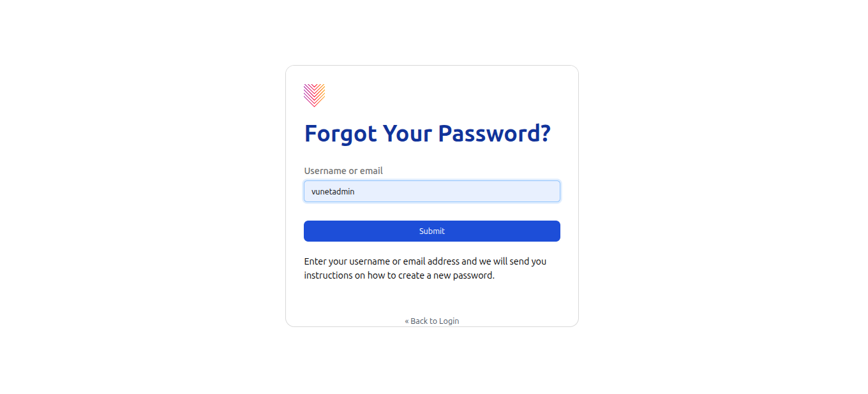Go back to Login via the link
The width and height of the screenshot is (868, 394).
[x=432, y=321]
